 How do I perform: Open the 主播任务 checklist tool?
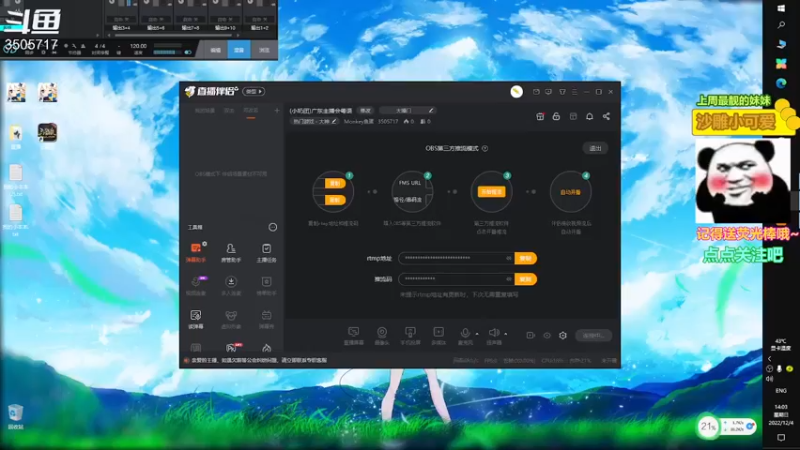tap(266, 252)
